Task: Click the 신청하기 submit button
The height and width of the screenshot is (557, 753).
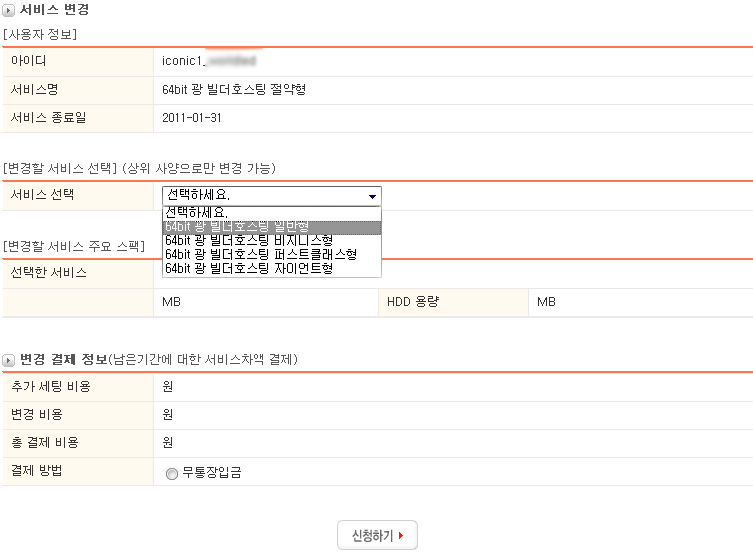Action: click(377, 535)
